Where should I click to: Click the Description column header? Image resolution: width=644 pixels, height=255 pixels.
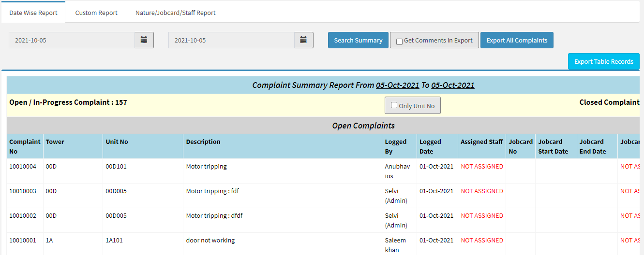click(203, 142)
